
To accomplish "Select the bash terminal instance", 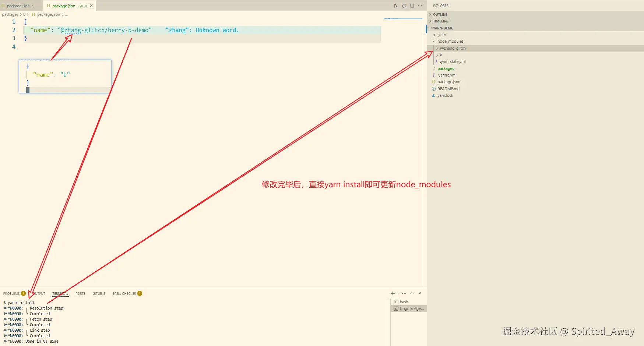I will [409, 302].
